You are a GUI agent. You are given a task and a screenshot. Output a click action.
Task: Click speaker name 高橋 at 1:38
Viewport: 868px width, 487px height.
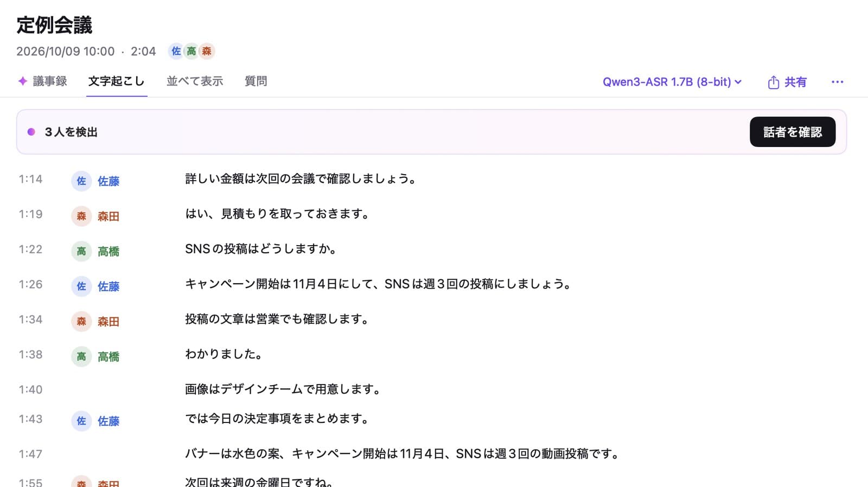(x=108, y=357)
